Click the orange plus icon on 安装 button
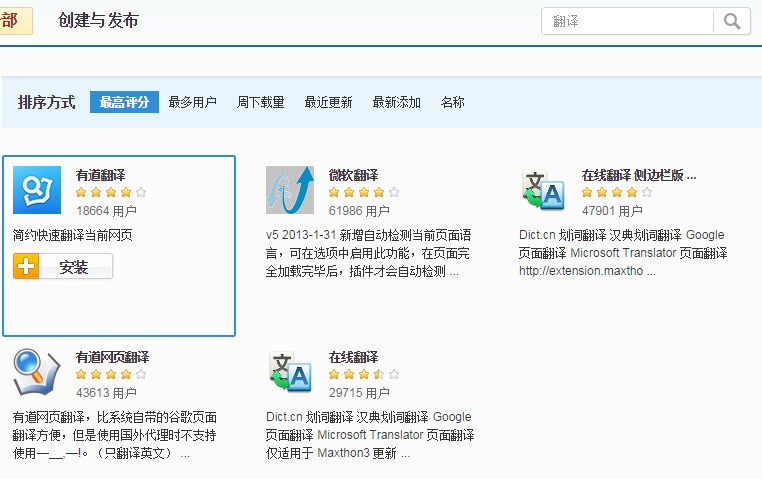Screen dimensions: 762x479 [x=26, y=266]
